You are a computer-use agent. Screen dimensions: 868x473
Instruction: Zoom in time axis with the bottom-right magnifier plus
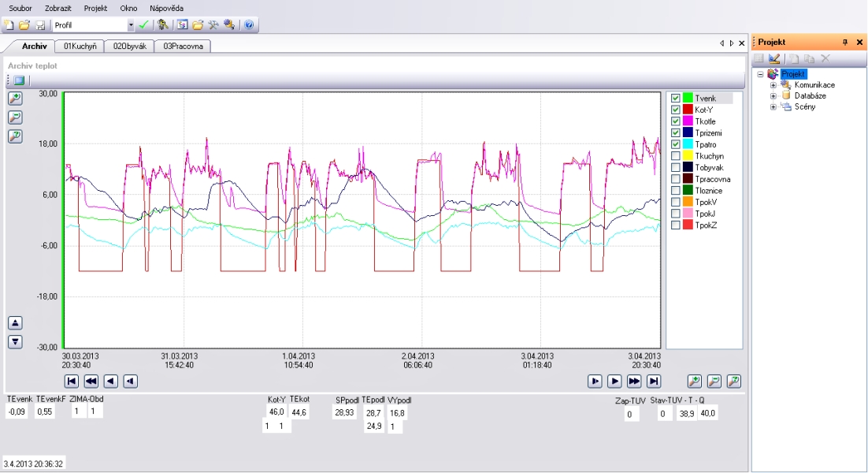(x=695, y=381)
